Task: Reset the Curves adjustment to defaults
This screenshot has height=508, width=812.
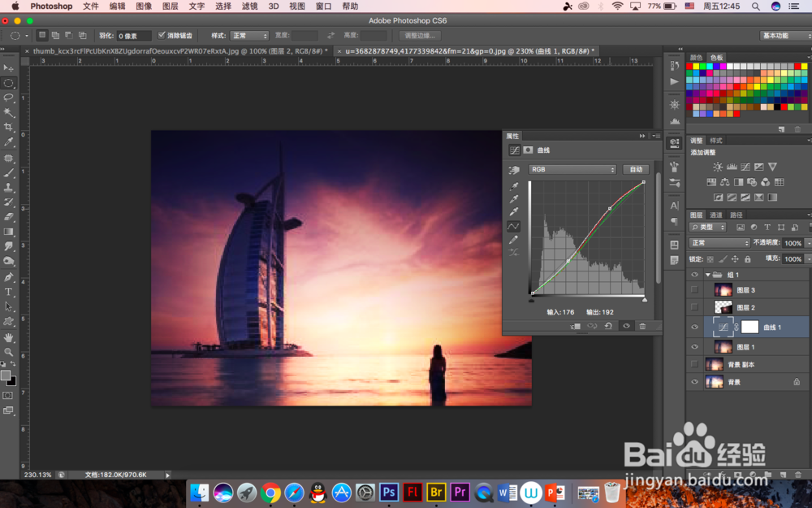Action: pyautogui.click(x=608, y=326)
